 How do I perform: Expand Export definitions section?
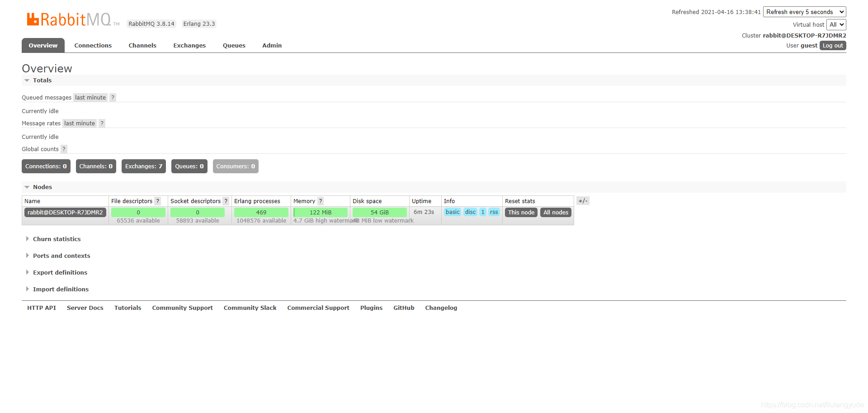pos(60,273)
